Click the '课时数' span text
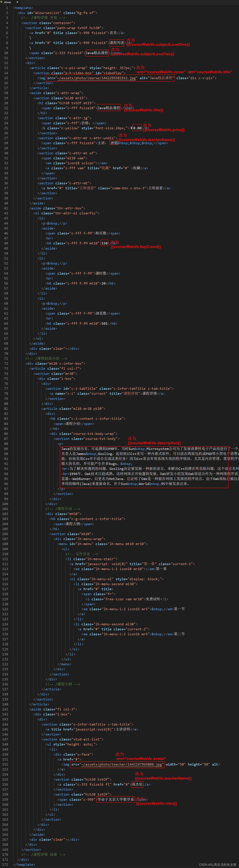Screen dimensions: 239x868 (x=101, y=273)
